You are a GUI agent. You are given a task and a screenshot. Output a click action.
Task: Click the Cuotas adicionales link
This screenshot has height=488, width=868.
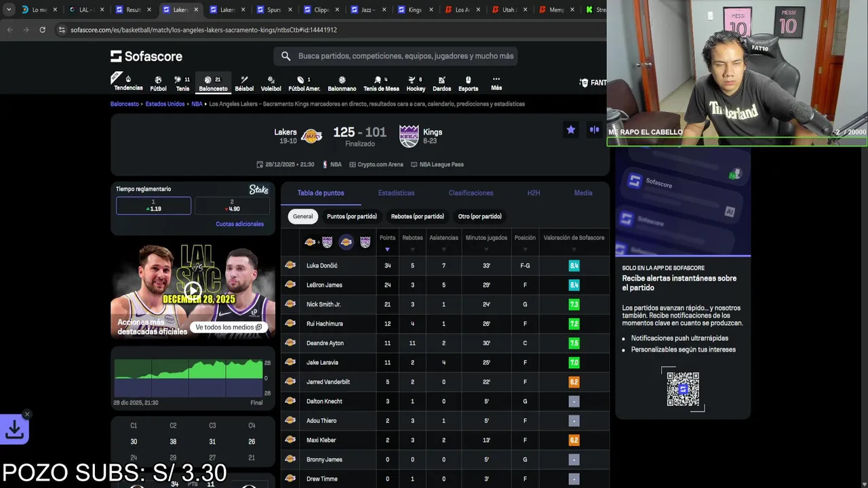click(x=239, y=224)
